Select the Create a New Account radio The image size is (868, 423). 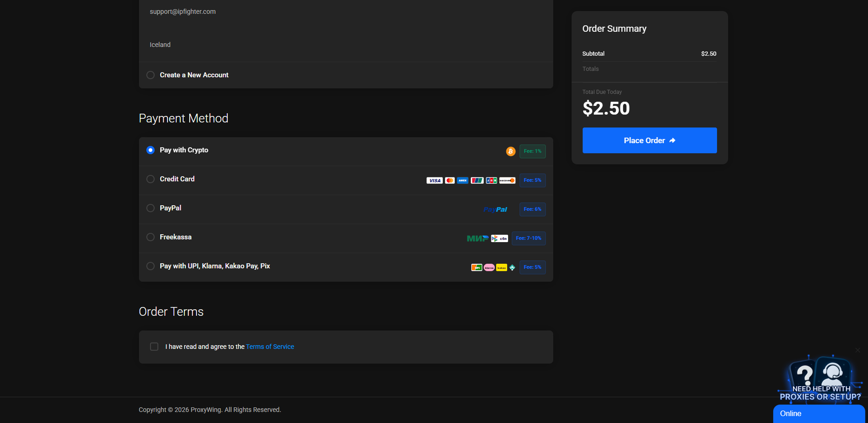(x=151, y=75)
